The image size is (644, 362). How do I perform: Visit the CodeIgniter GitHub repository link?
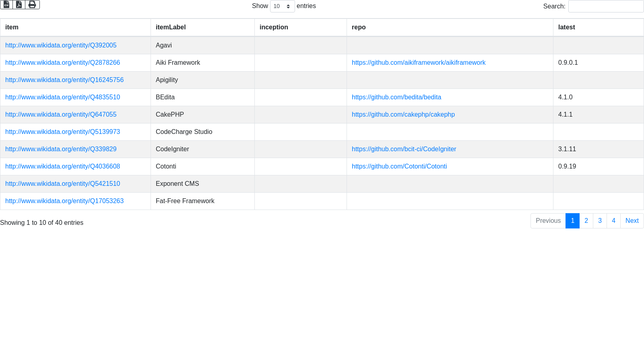pyautogui.click(x=404, y=149)
